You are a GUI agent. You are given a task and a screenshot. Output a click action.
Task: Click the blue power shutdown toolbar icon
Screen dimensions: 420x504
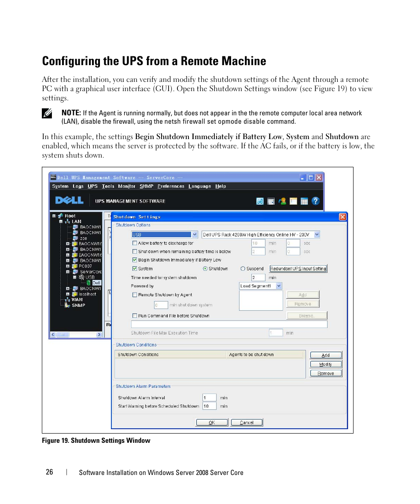pos(260,201)
